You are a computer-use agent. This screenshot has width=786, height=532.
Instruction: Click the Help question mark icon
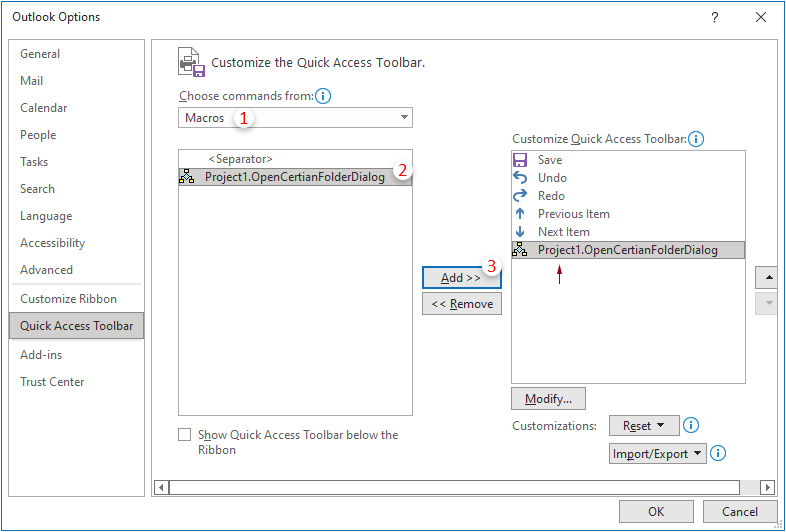(715, 17)
